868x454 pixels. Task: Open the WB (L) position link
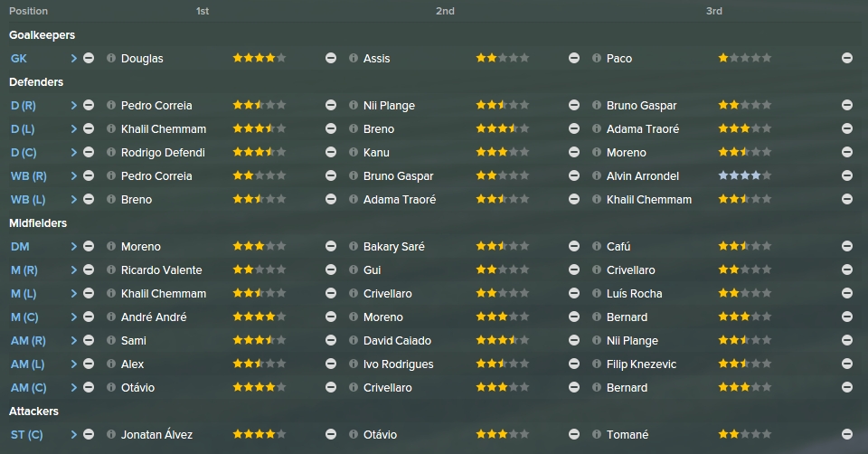[x=28, y=200]
